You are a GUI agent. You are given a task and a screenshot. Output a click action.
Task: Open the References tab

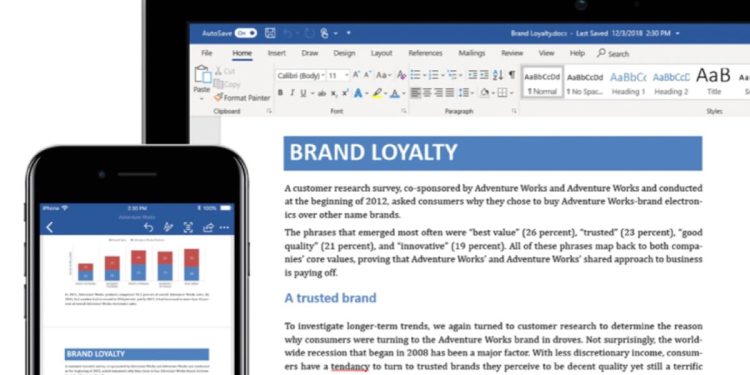pos(425,53)
